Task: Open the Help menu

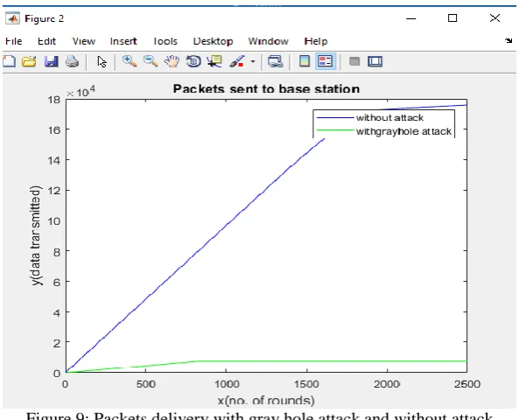Action: (x=316, y=41)
